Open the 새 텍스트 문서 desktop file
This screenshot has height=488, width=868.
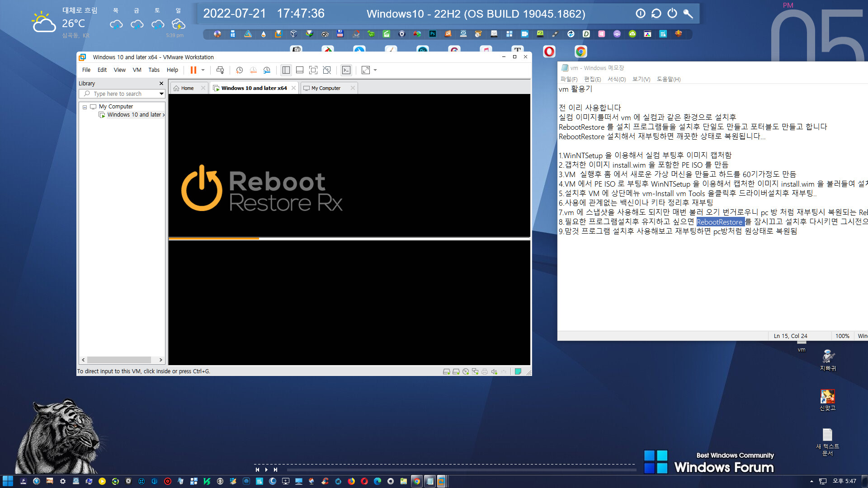(x=828, y=442)
